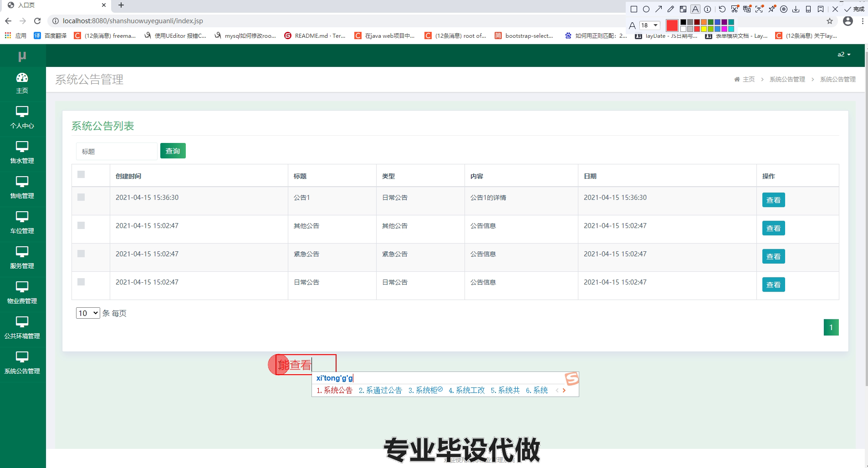Image resolution: width=868 pixels, height=468 pixels.
Task: Open the font size 18 dropdown
Action: 650,25
